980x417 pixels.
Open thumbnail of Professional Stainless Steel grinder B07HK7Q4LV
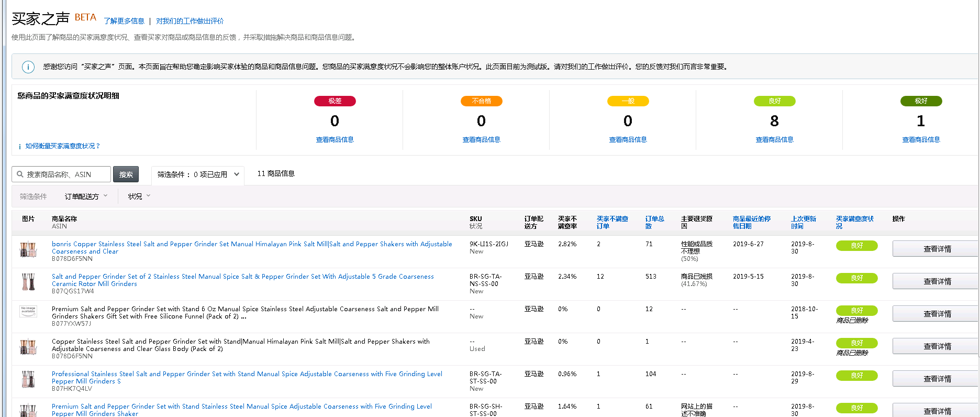click(x=28, y=379)
